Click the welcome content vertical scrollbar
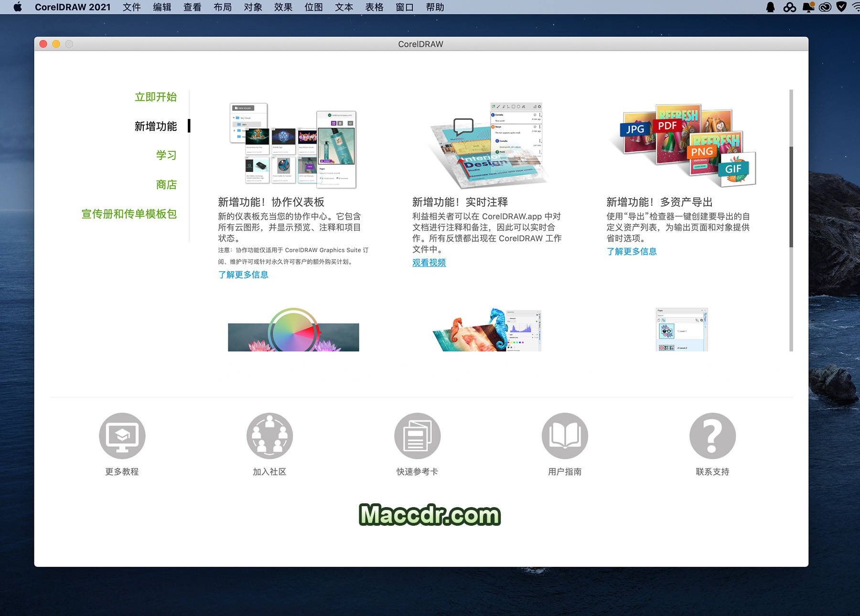The image size is (860, 616). click(x=791, y=196)
